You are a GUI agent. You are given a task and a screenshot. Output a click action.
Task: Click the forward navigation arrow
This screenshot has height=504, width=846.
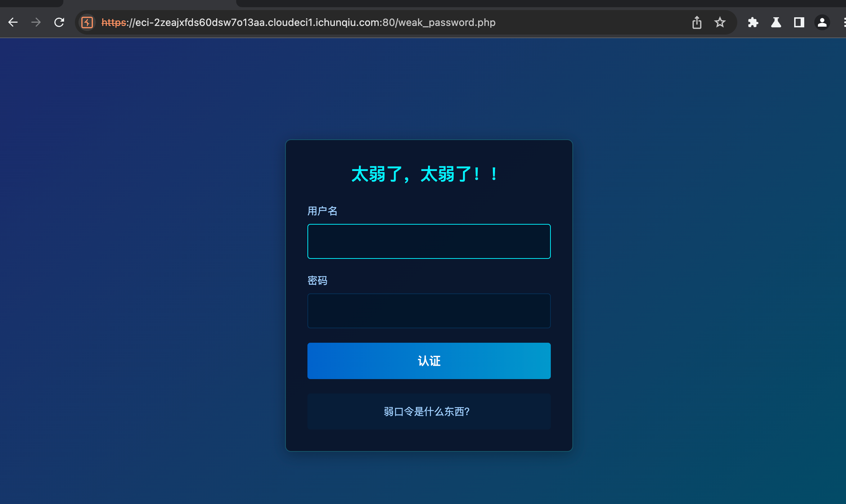tap(36, 22)
